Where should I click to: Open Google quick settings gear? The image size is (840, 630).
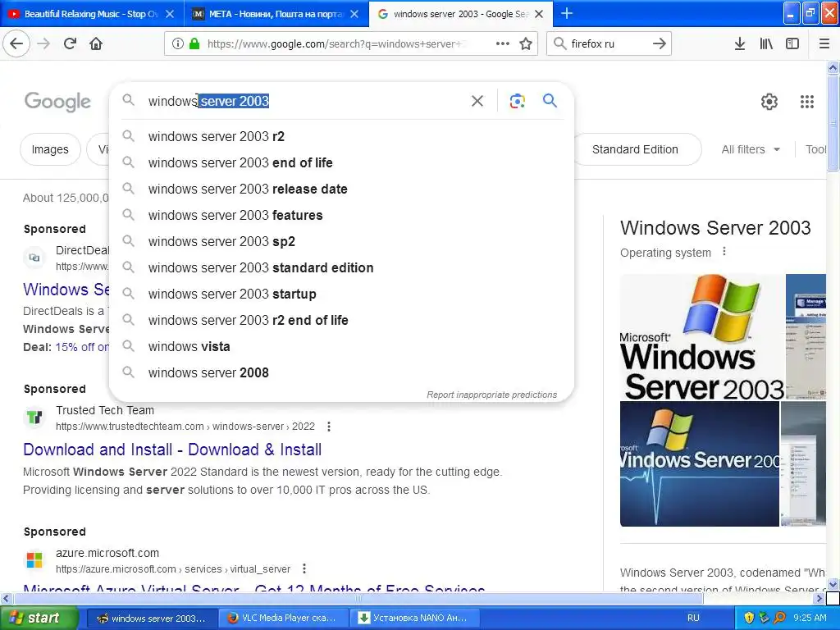tap(769, 101)
